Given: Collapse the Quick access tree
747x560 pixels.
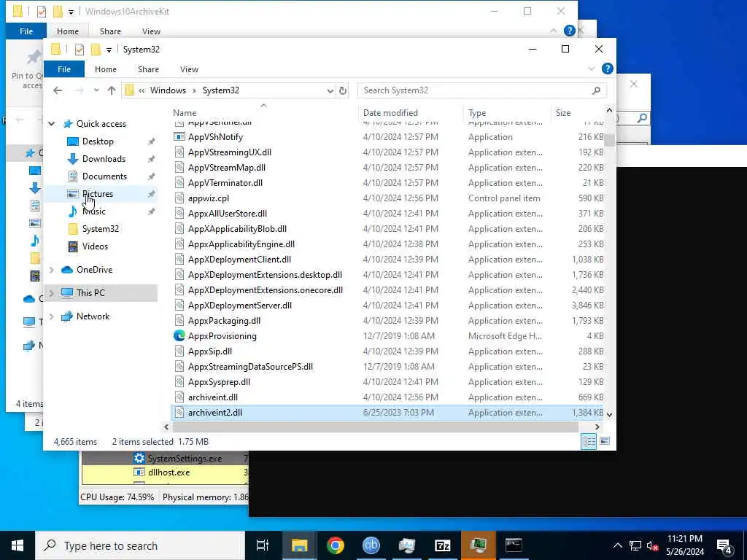Looking at the screenshot, I should 52,124.
